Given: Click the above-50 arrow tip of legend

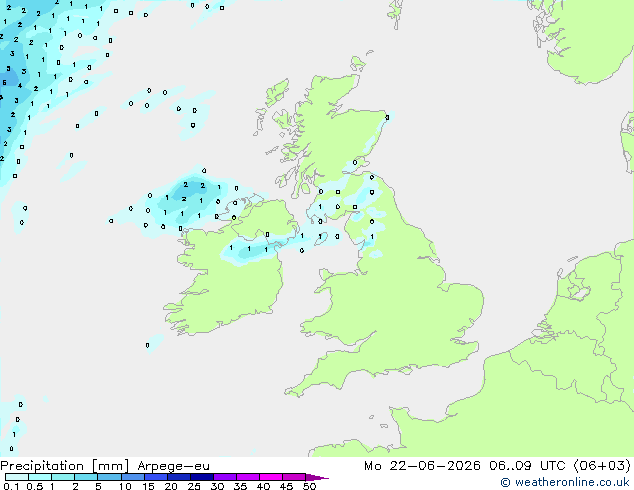Looking at the screenshot, I should (x=317, y=477).
